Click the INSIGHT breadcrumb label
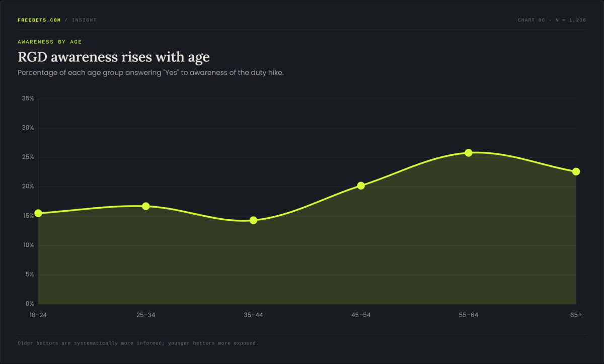The width and height of the screenshot is (604, 364). (84, 20)
